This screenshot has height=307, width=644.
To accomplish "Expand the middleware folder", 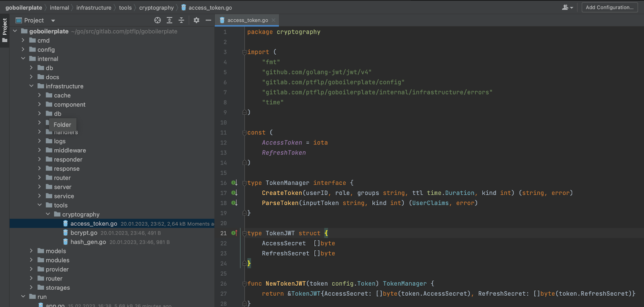I will [39, 150].
